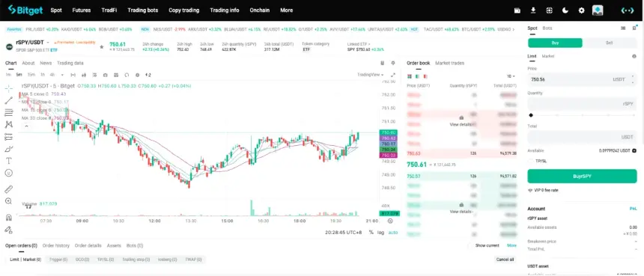Select the brush drawing tool
644x276 pixels.
(x=9, y=149)
